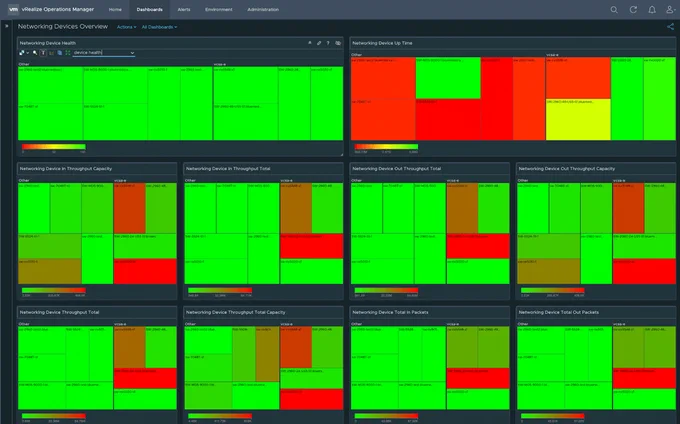Click the Networking Device Out Throughput Total title
The height and width of the screenshot is (424, 680).
(396, 169)
